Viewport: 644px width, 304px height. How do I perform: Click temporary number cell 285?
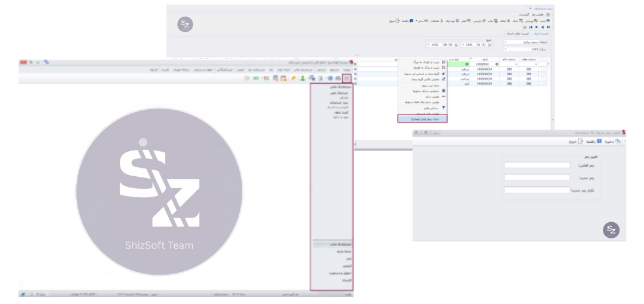pos(528,79)
